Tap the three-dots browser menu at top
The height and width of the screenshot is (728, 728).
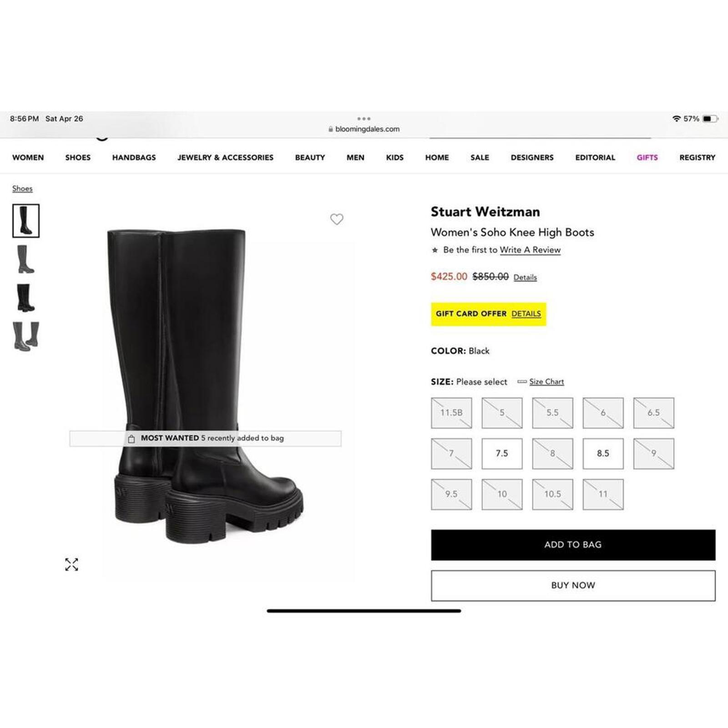tap(364, 119)
